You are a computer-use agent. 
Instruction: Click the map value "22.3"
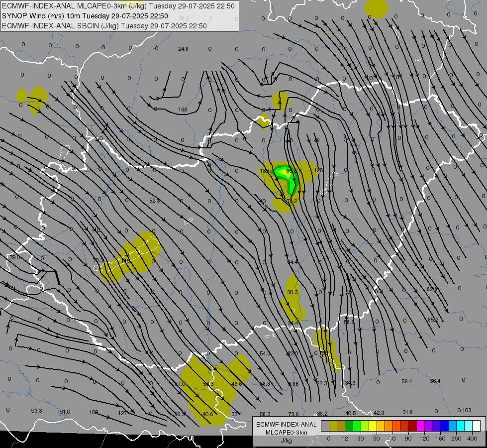322,383
